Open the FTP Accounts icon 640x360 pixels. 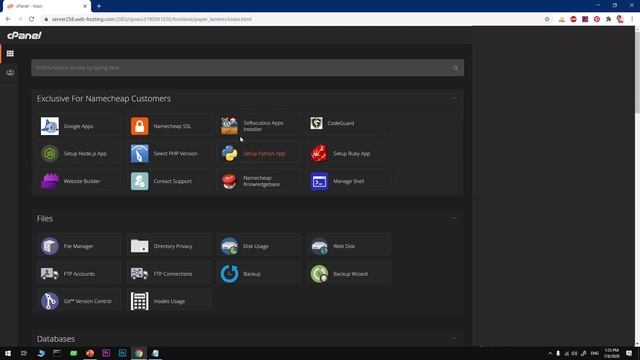coord(50,274)
